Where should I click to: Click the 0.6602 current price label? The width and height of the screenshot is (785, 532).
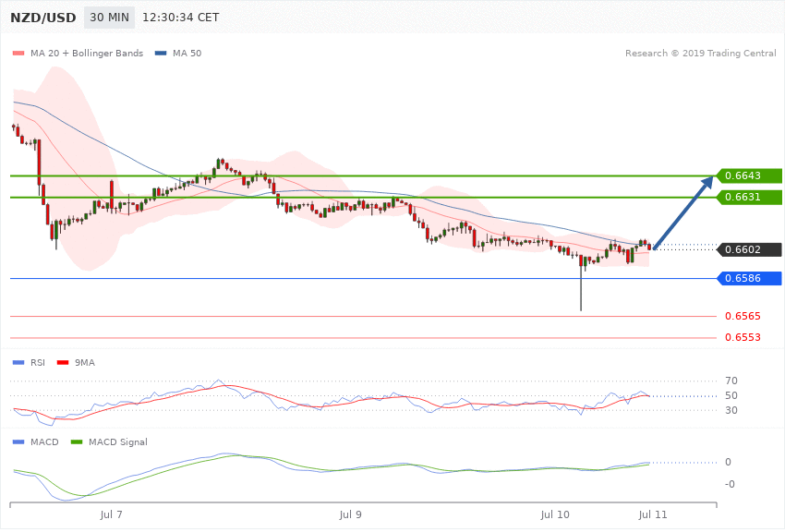[748, 249]
